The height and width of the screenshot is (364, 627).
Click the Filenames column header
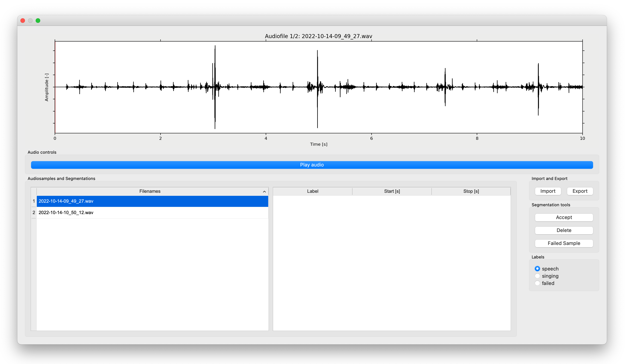coord(149,191)
